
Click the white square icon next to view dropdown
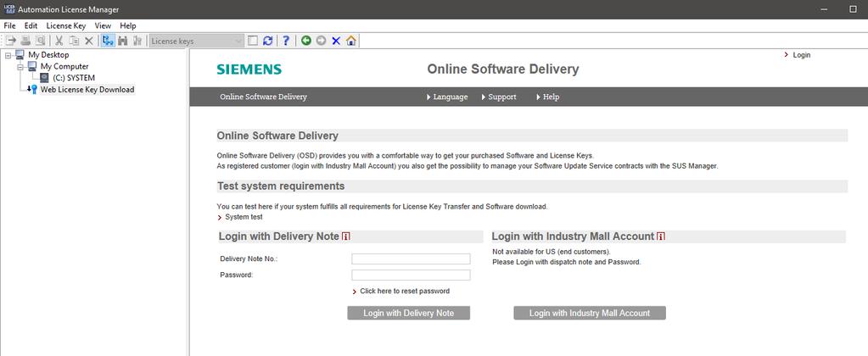coord(253,41)
